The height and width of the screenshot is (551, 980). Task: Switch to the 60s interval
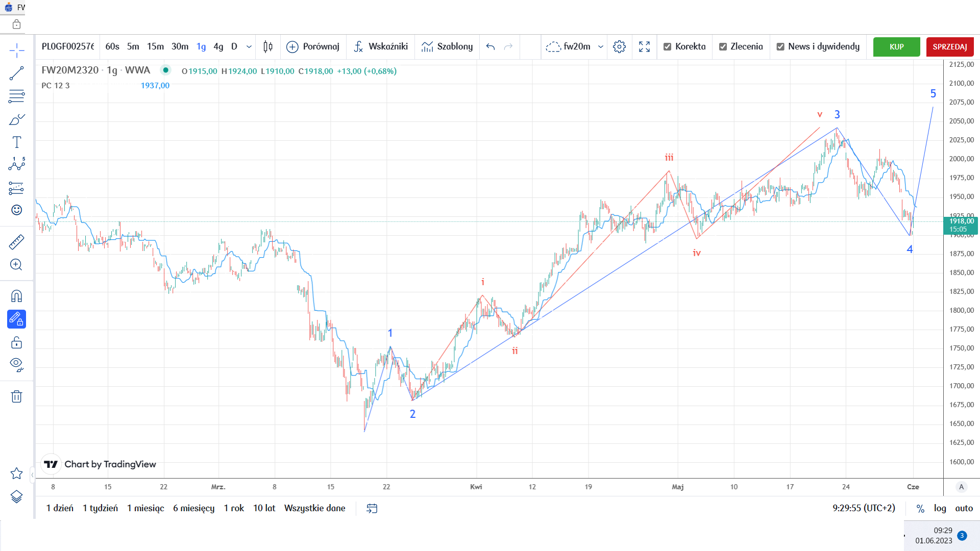[x=112, y=46]
